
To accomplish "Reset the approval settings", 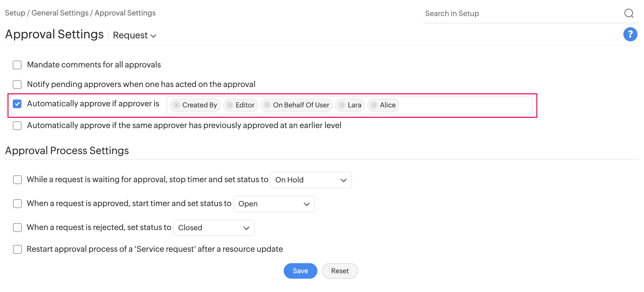I will 340,271.
